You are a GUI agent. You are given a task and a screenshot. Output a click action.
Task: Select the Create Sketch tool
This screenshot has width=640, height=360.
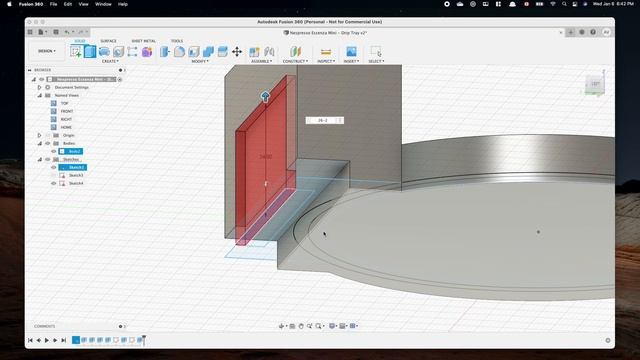point(76,52)
